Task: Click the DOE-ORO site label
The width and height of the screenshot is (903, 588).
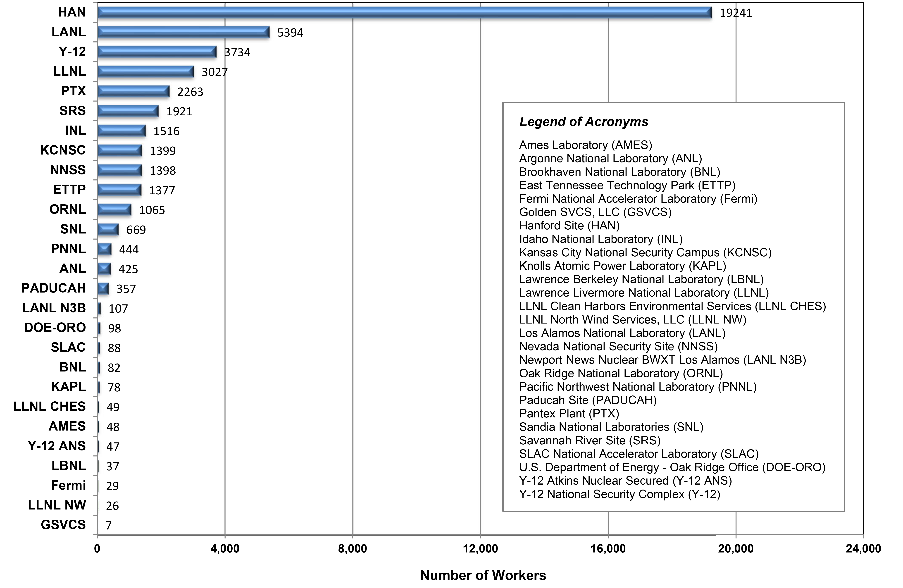Action: point(55,328)
